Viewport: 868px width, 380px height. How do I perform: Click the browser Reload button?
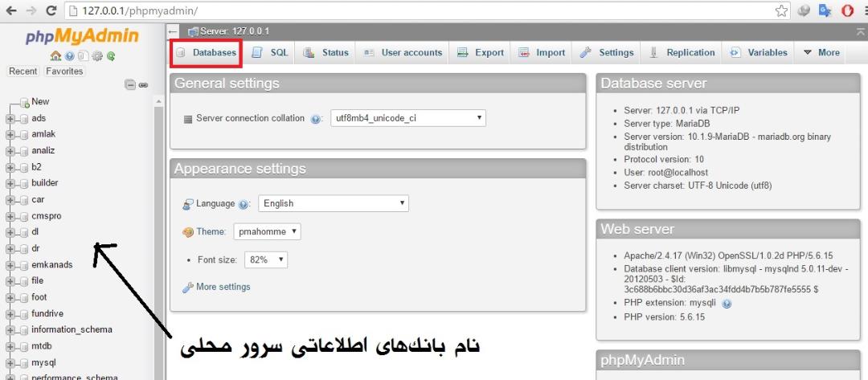[51, 10]
